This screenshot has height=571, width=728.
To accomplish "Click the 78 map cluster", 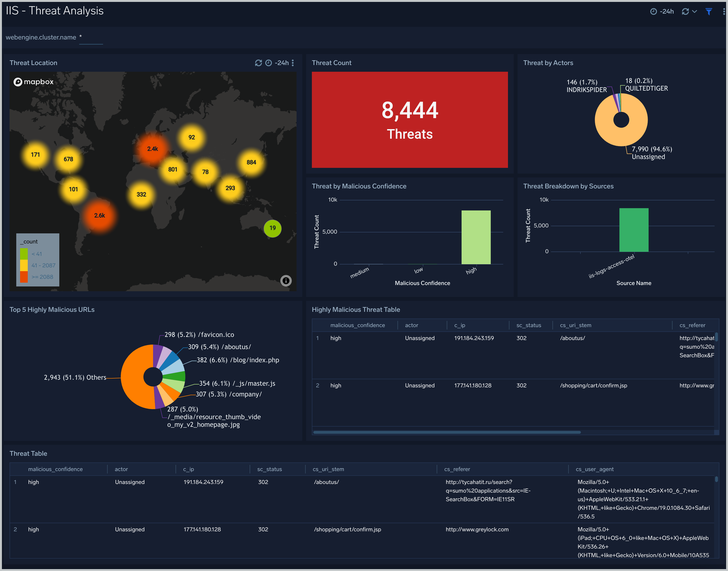I will (x=205, y=172).
